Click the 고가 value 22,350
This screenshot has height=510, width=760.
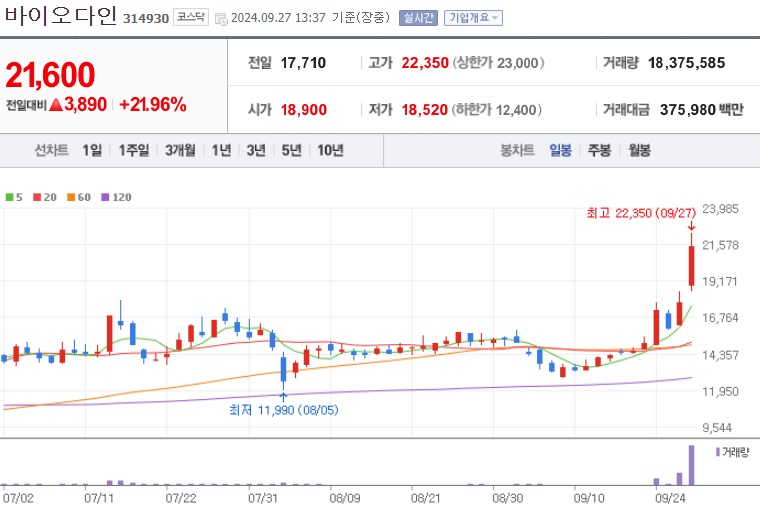pyautogui.click(x=425, y=63)
